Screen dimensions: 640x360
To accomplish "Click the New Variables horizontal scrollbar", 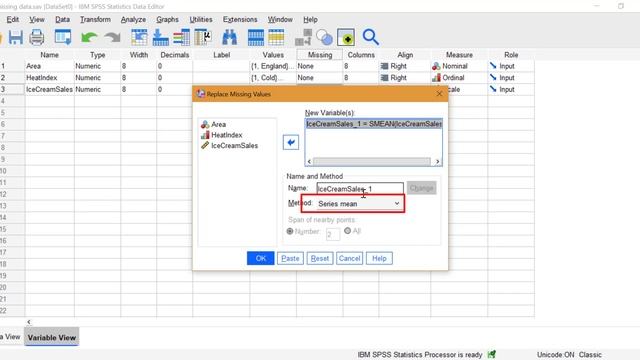I will click(x=371, y=162).
